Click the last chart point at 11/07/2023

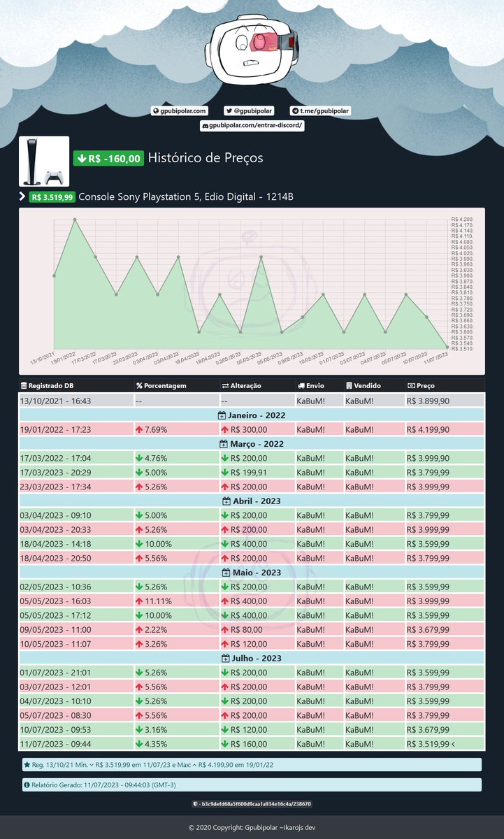[447, 347]
